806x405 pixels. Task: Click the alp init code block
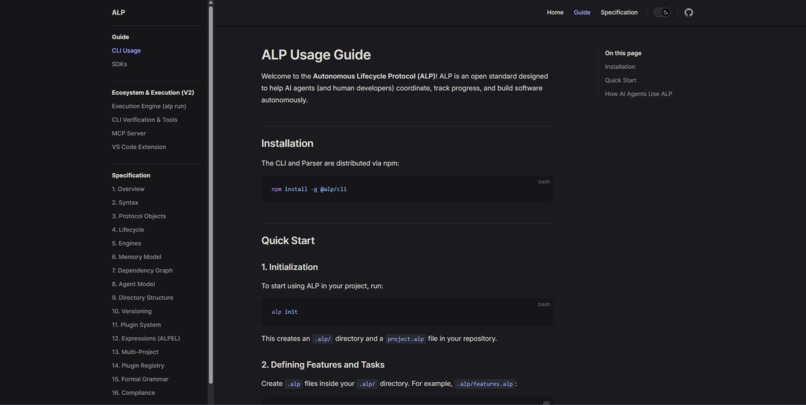coord(407,312)
